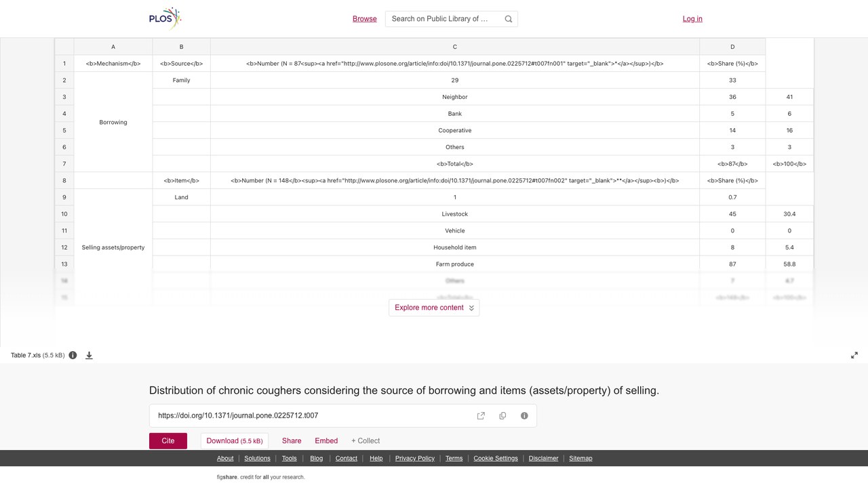Download the 5.5 kB file
This screenshot has height=488, width=868.
click(235, 441)
